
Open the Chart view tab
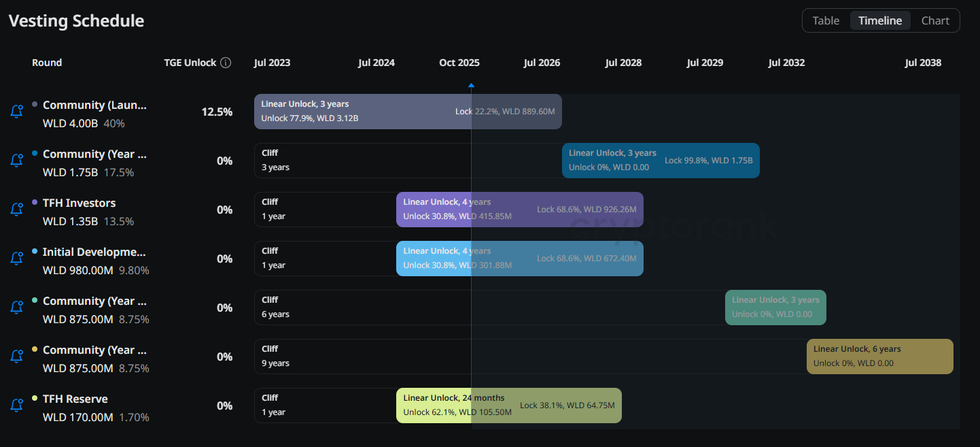pos(935,20)
